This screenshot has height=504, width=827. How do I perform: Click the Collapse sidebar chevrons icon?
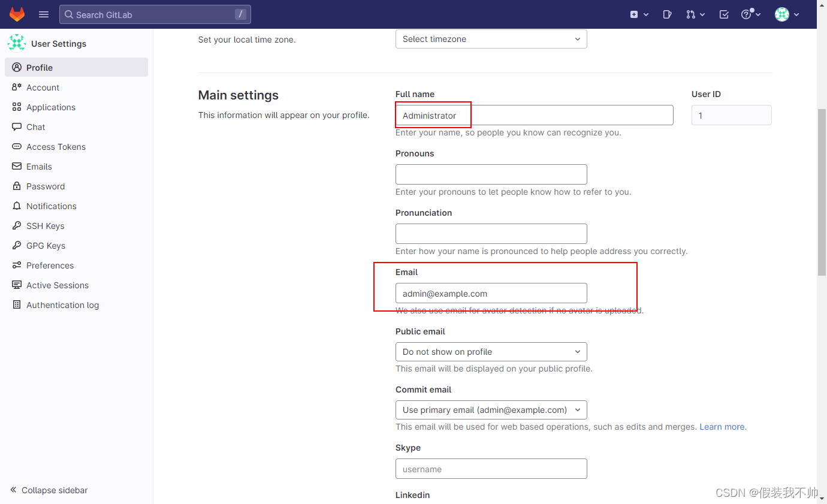[x=13, y=490]
